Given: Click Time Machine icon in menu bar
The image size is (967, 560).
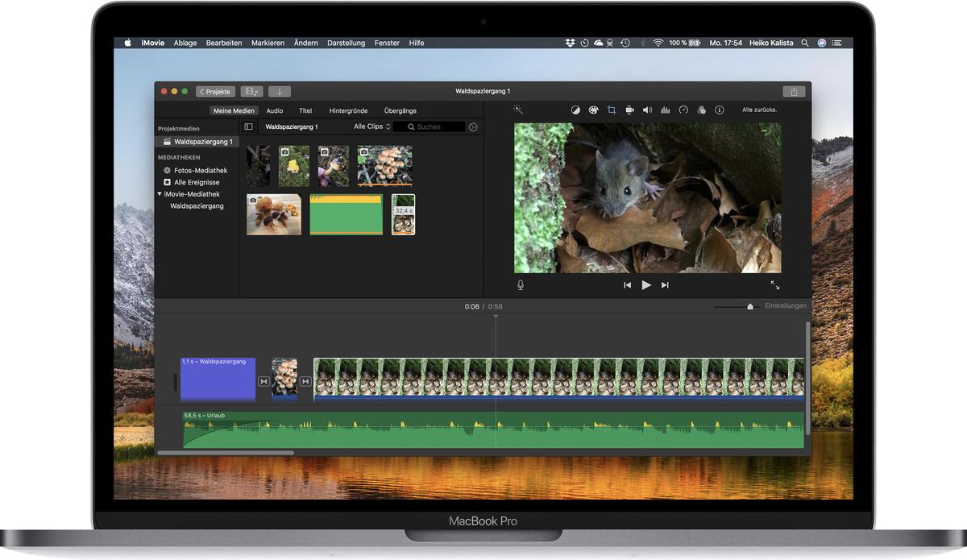Looking at the screenshot, I should (625, 43).
